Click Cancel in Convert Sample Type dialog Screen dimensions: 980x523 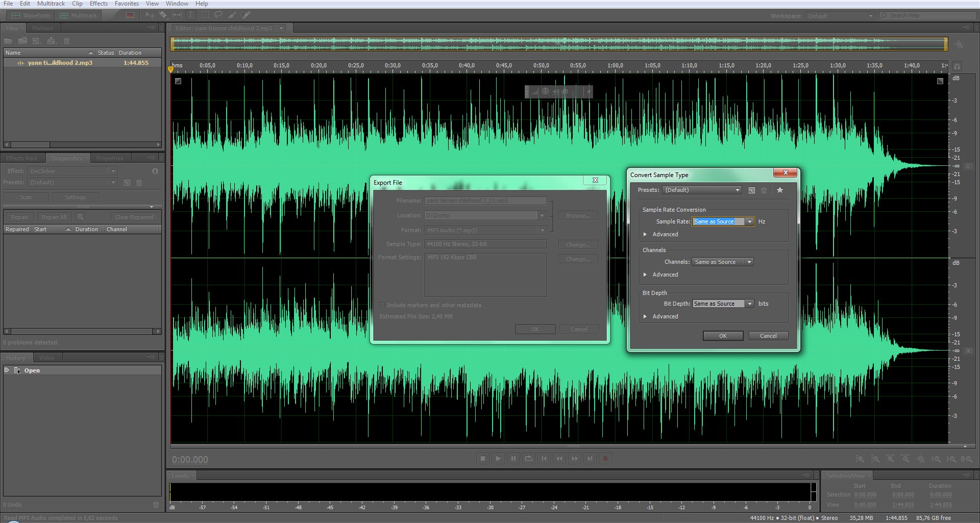768,336
